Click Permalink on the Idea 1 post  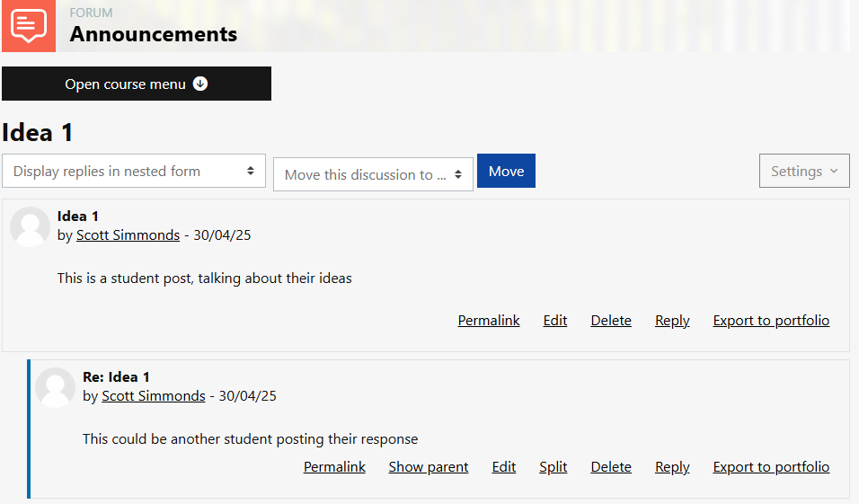(489, 321)
